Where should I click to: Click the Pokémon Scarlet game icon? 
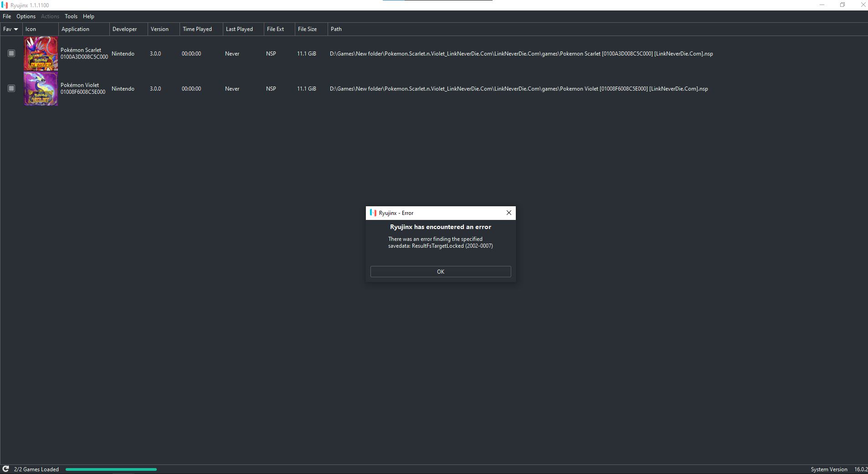[x=41, y=54]
